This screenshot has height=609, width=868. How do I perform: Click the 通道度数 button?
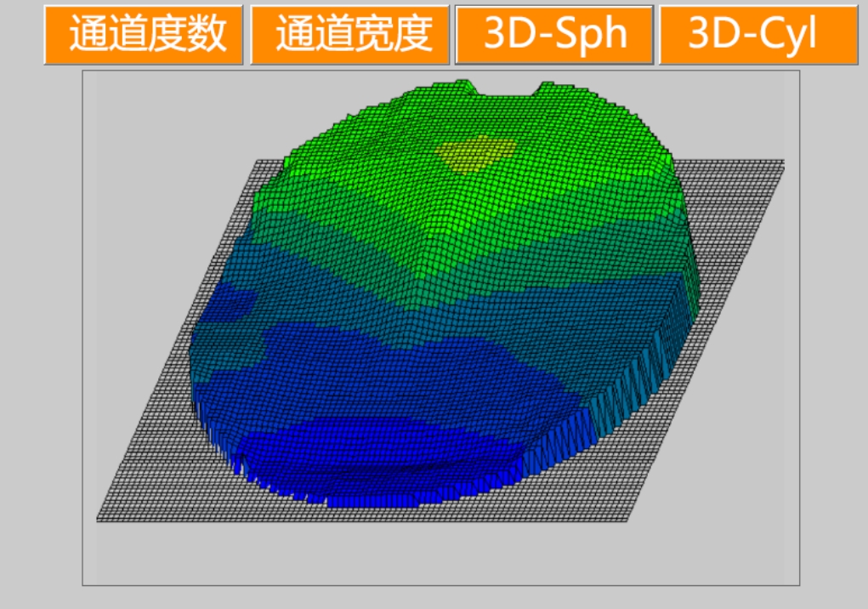point(144,35)
